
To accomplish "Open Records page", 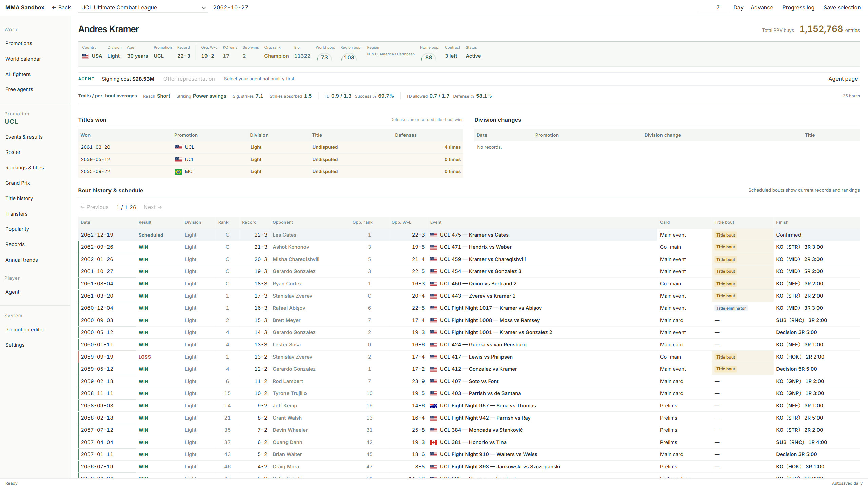I will click(x=15, y=244).
